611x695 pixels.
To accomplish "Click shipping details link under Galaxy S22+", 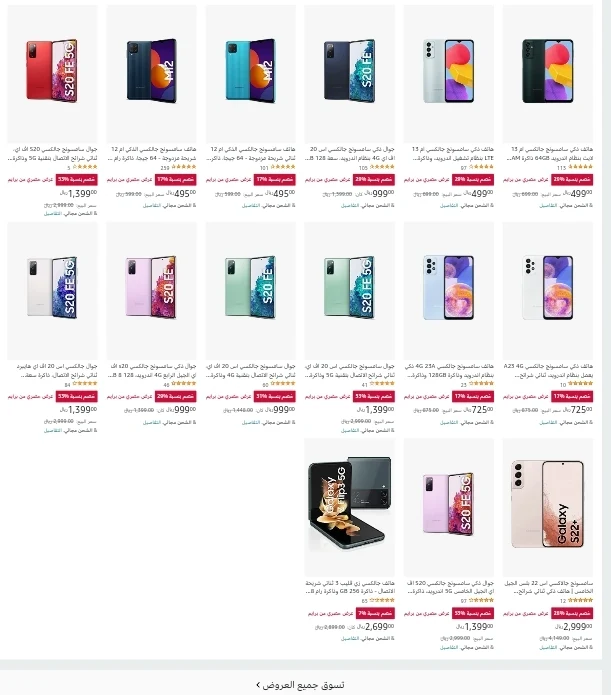I will (x=548, y=647).
